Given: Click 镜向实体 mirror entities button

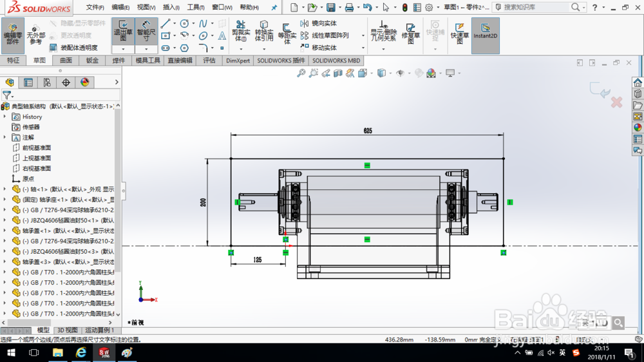Looking at the screenshot, I should click(x=319, y=23).
